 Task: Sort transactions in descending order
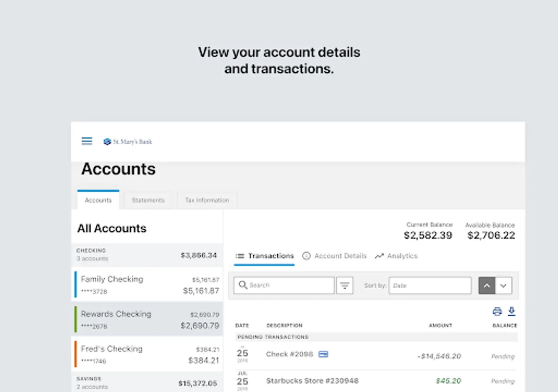(504, 286)
